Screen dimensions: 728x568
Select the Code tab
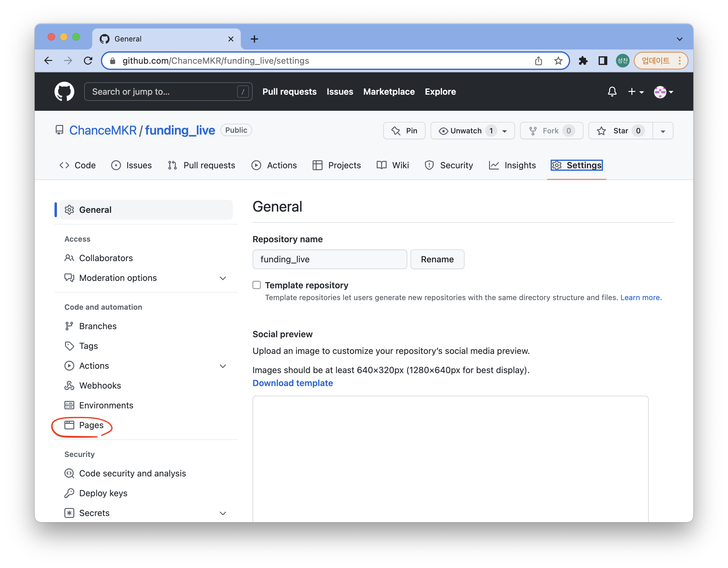(x=77, y=165)
